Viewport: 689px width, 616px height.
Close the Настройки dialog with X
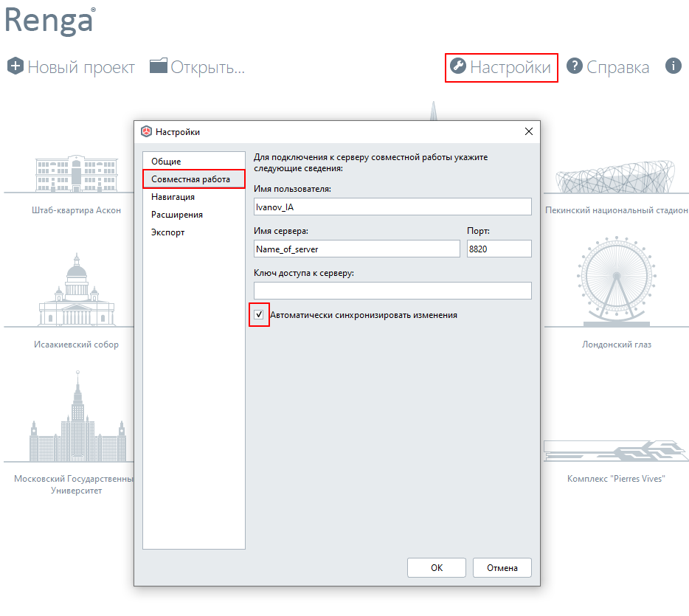[x=529, y=131]
